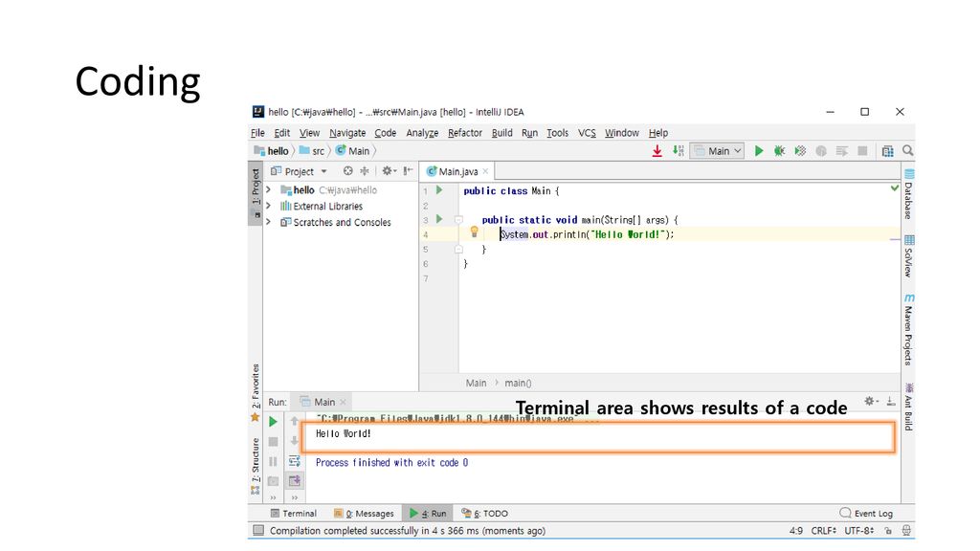980x551 pixels.
Task: Select the Main.java editor tab
Action: coord(457,171)
